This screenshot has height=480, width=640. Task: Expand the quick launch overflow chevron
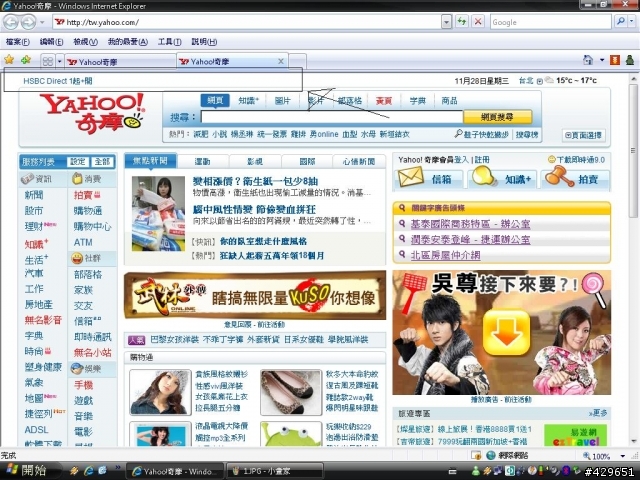tap(118, 468)
